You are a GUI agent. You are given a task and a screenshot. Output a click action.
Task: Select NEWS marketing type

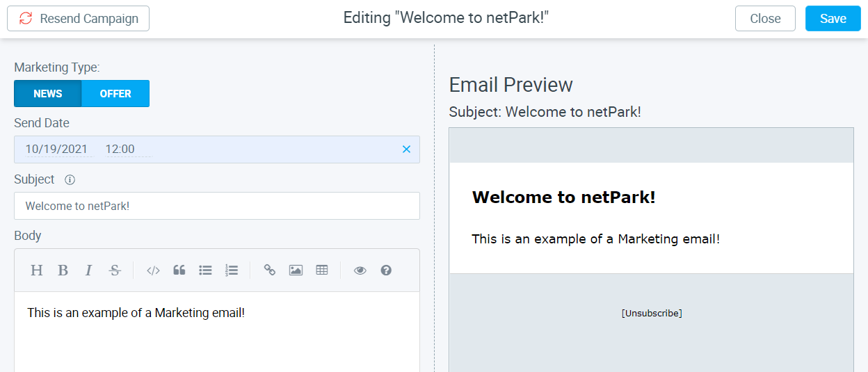pyautogui.click(x=48, y=94)
